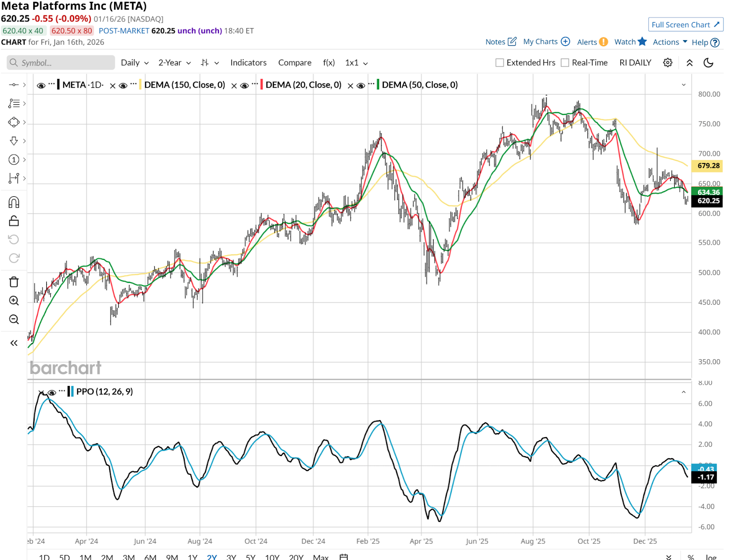Click the Full Screen Chart button

tap(685, 24)
